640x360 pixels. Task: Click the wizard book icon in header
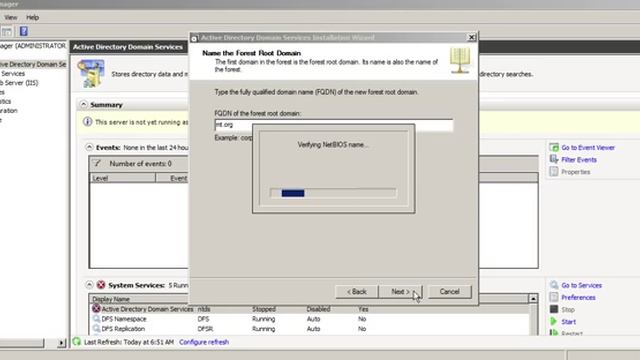[460, 60]
